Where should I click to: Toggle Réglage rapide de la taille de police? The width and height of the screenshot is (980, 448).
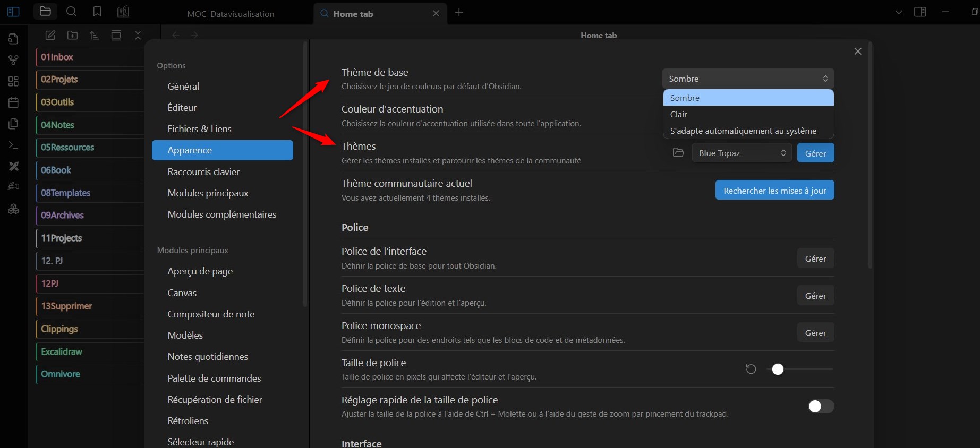point(821,406)
